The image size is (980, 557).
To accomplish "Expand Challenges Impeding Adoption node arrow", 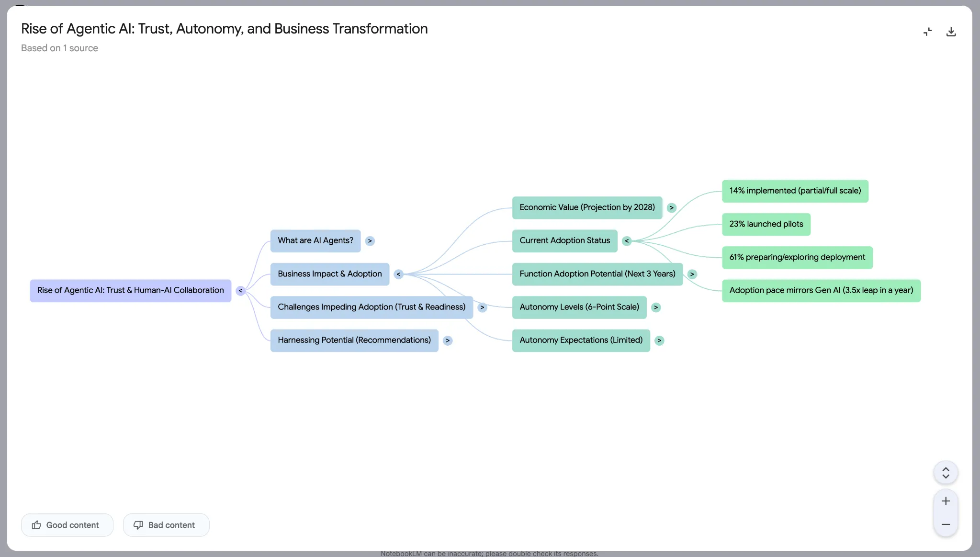I will (482, 307).
